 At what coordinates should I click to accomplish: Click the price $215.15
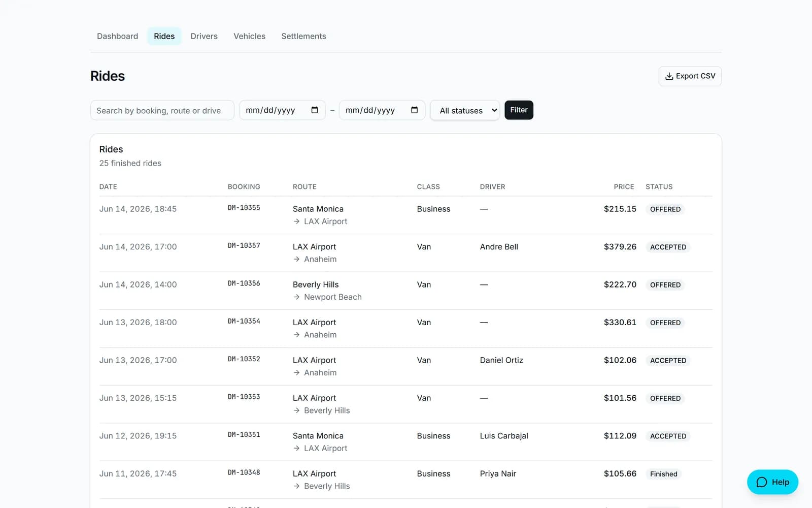(620, 209)
